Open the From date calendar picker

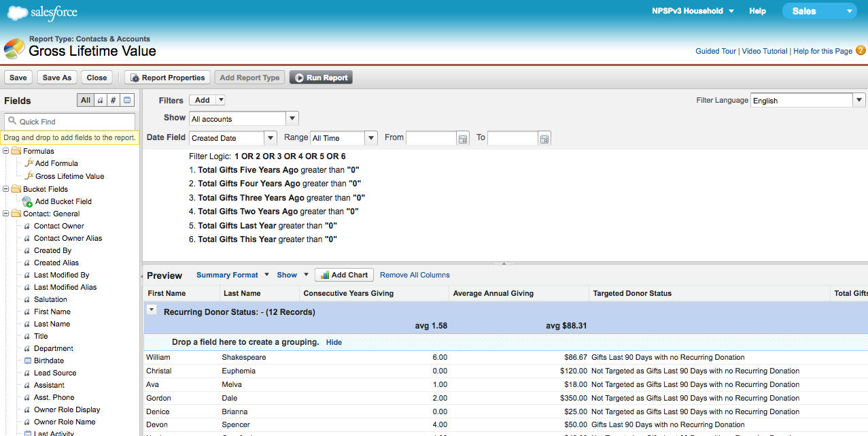pos(463,138)
